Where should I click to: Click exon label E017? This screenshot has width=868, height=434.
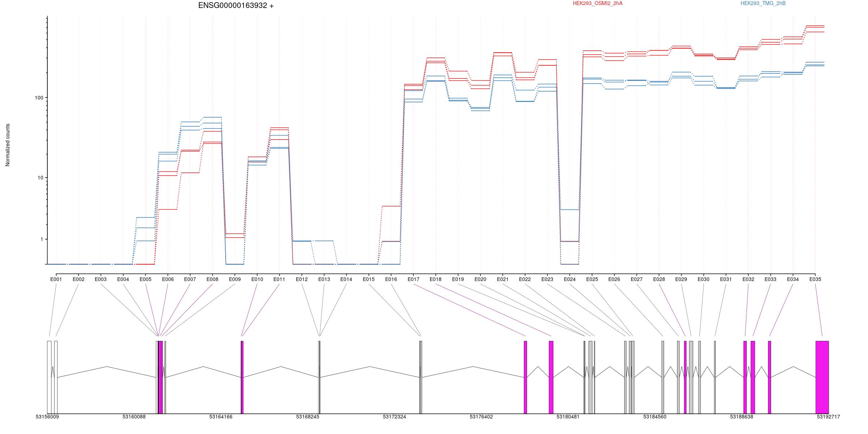point(413,279)
